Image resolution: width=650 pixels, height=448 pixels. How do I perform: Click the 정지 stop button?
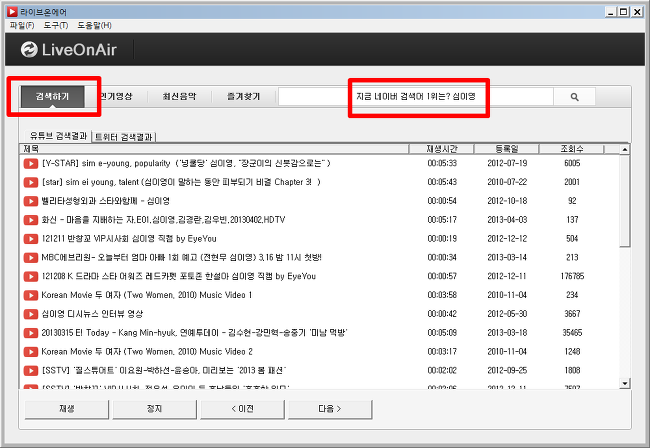(x=154, y=409)
